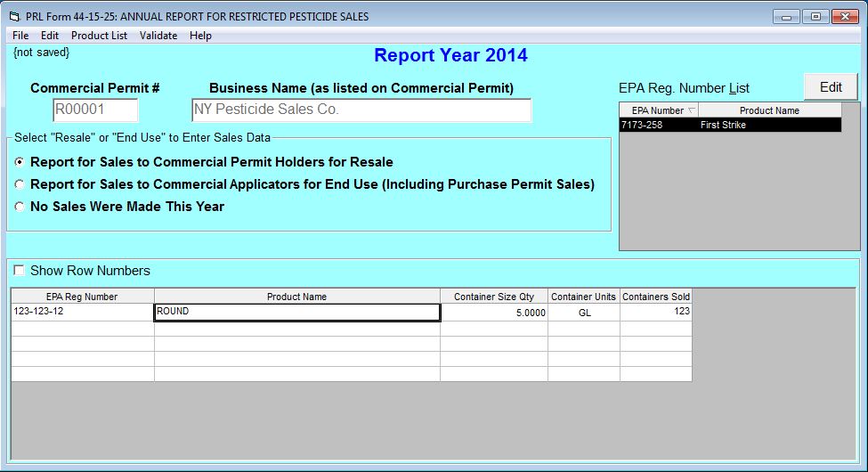
Task: Select the First Strike row in EPA list
Action: click(729, 126)
